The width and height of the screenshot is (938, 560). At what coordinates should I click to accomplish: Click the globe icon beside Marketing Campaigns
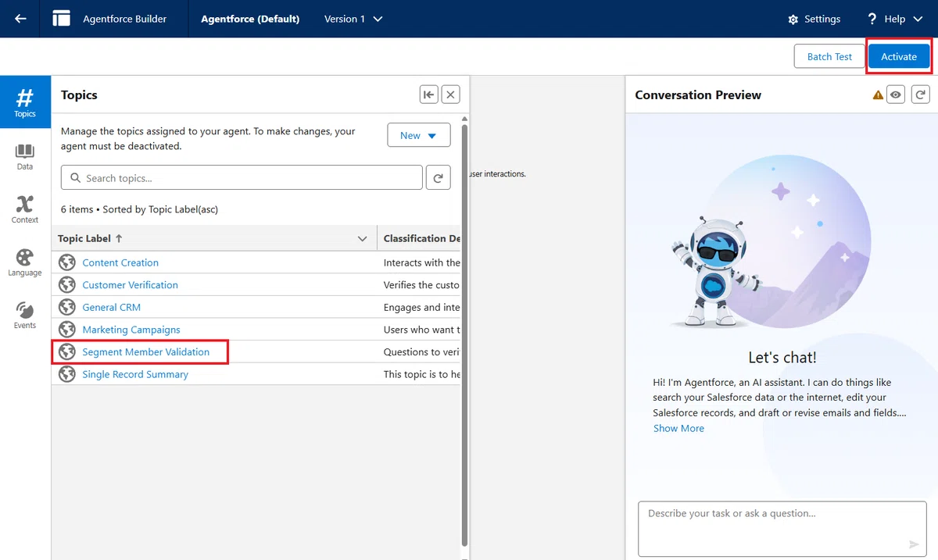pyautogui.click(x=67, y=330)
